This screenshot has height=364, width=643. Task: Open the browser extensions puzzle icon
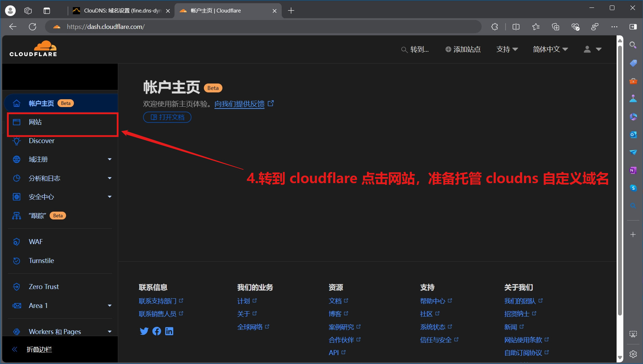click(494, 27)
